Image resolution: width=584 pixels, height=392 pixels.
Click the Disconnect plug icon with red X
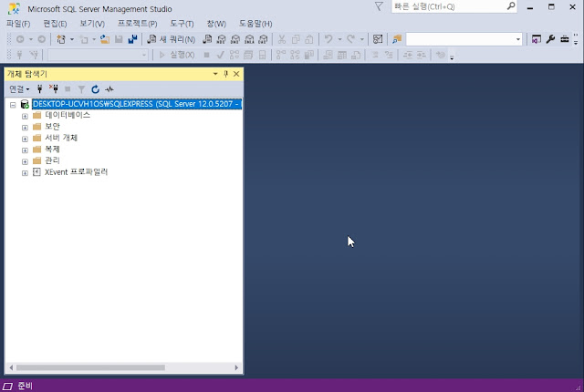(x=54, y=89)
